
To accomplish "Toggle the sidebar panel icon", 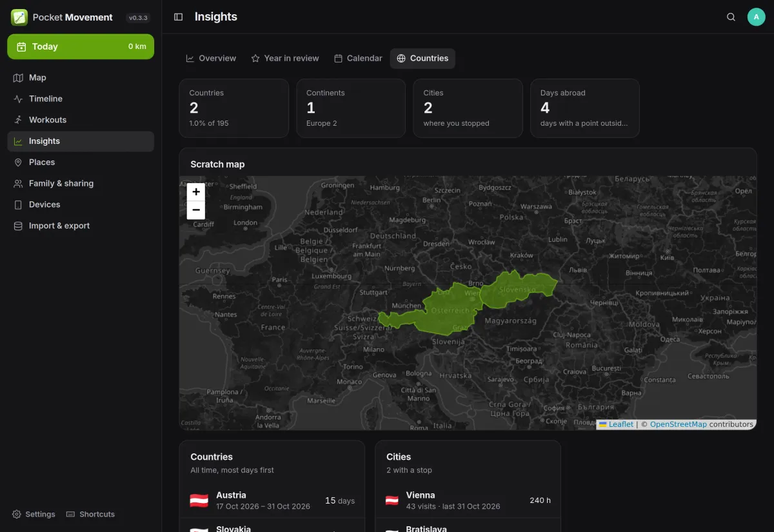I will 179,17.
